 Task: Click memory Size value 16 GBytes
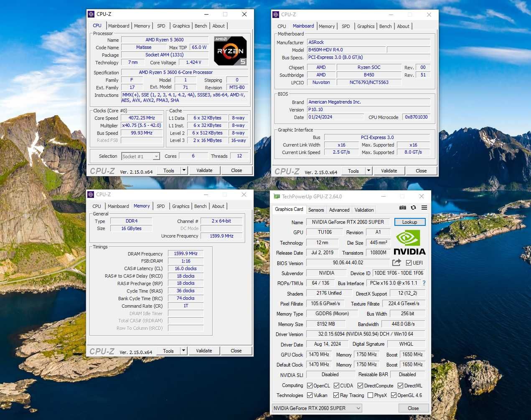pyautogui.click(x=131, y=228)
